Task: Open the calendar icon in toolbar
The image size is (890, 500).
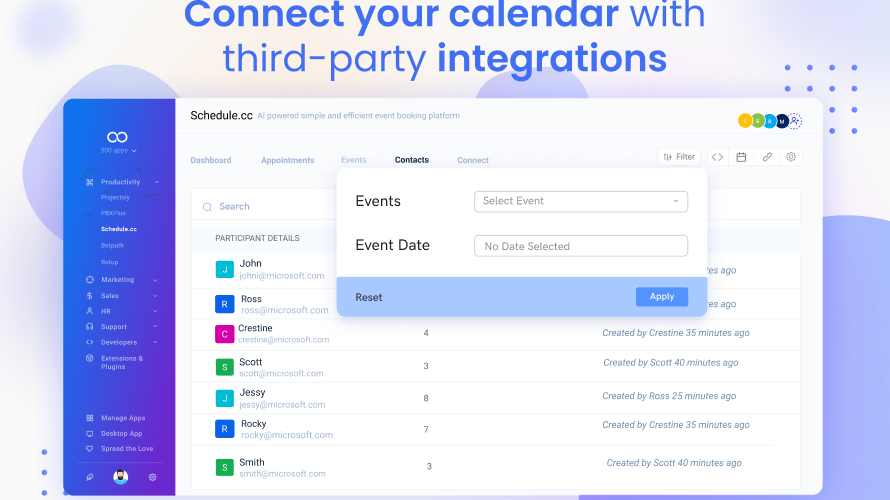Action: click(742, 157)
